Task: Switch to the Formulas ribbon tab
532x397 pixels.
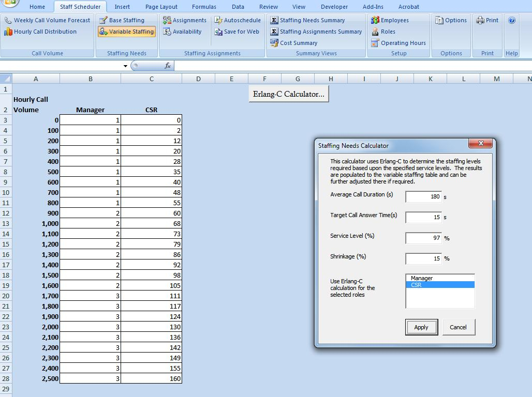Action: point(204,7)
